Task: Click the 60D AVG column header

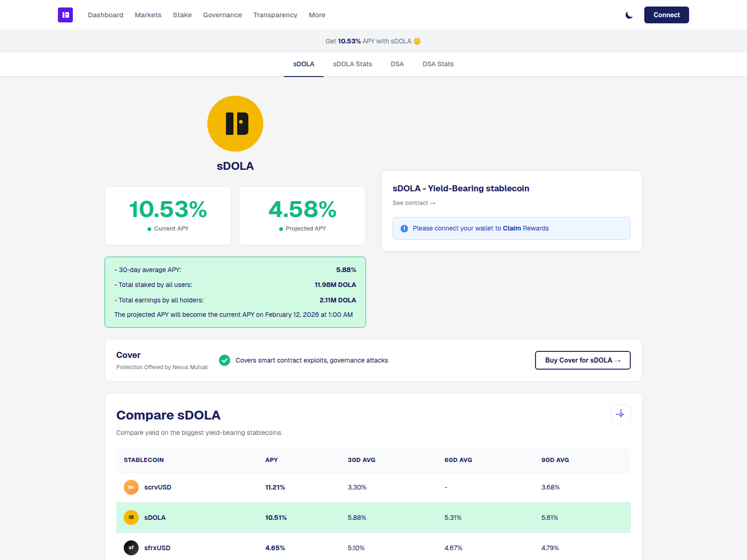Action: (x=458, y=460)
